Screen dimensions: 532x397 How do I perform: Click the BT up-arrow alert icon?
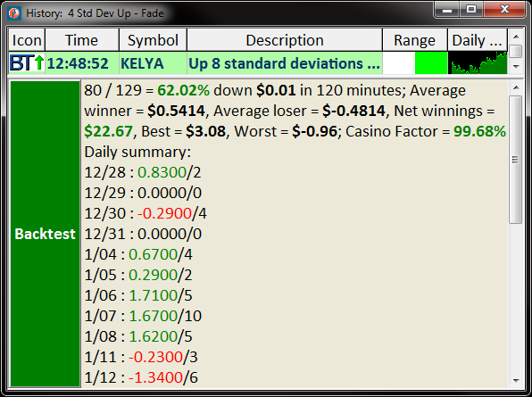(27, 63)
